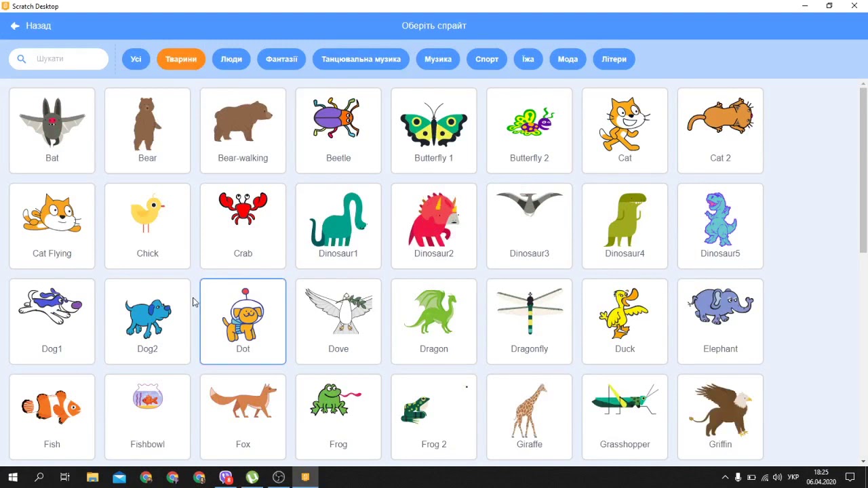Show the Спорт sprite category
Image resolution: width=868 pixels, height=488 pixels.
pyautogui.click(x=487, y=59)
